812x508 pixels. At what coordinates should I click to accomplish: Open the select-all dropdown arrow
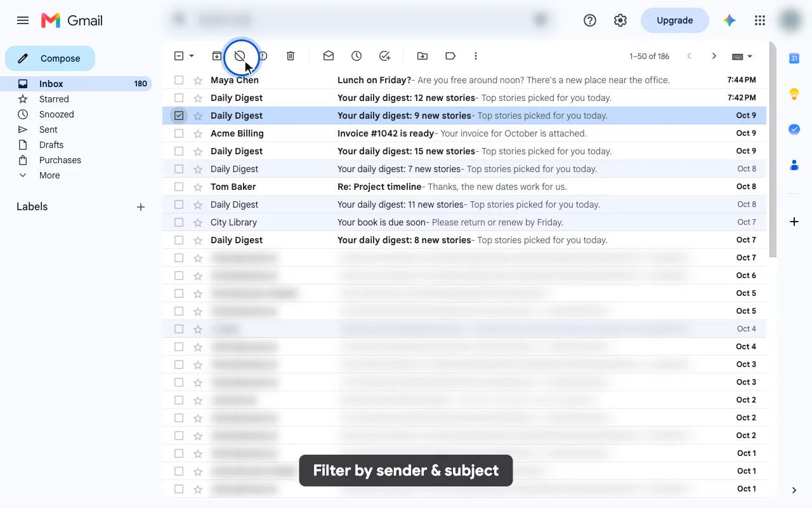(x=192, y=56)
